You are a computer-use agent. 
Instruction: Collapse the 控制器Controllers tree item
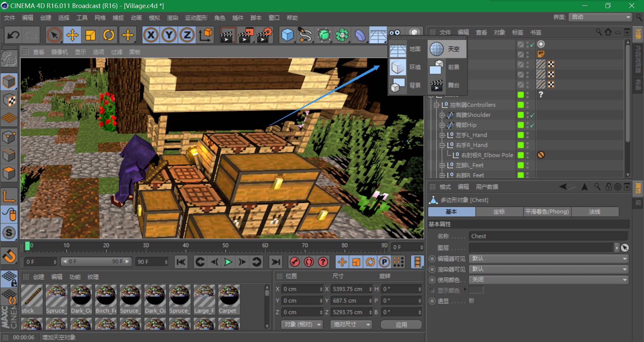[436, 105]
